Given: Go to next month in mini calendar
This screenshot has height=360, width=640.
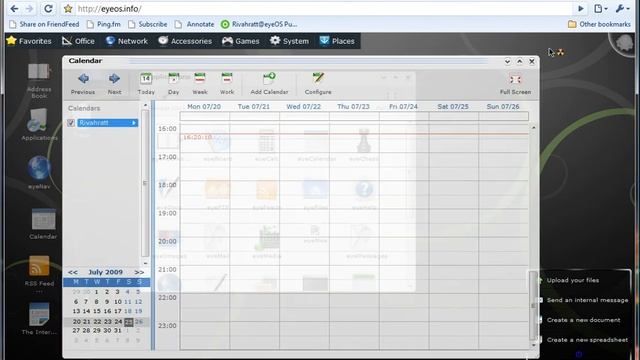Looking at the screenshot, I should coord(139,272).
